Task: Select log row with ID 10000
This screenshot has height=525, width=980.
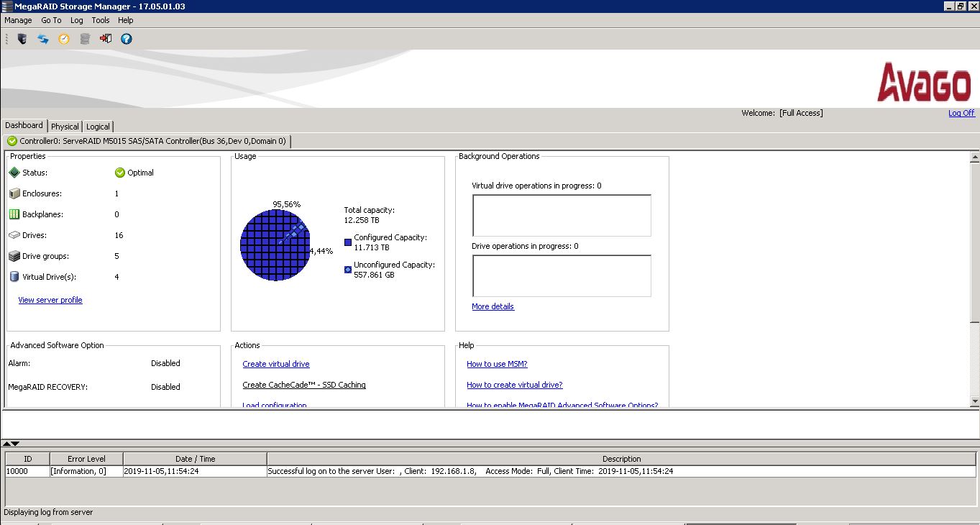Action: pyautogui.click(x=490, y=472)
